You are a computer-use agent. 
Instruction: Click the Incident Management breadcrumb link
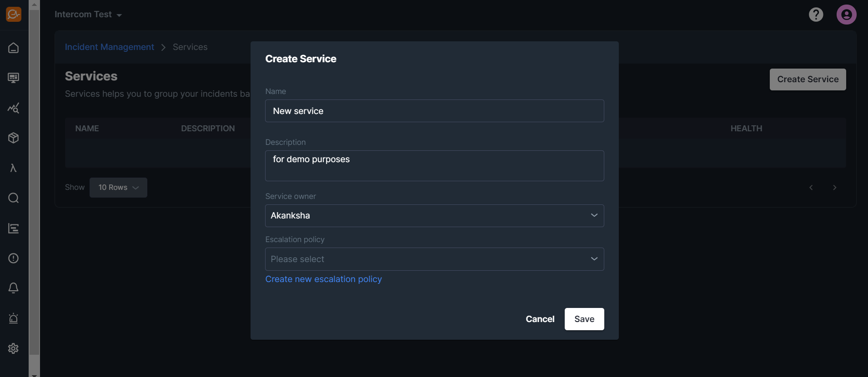[x=109, y=47]
